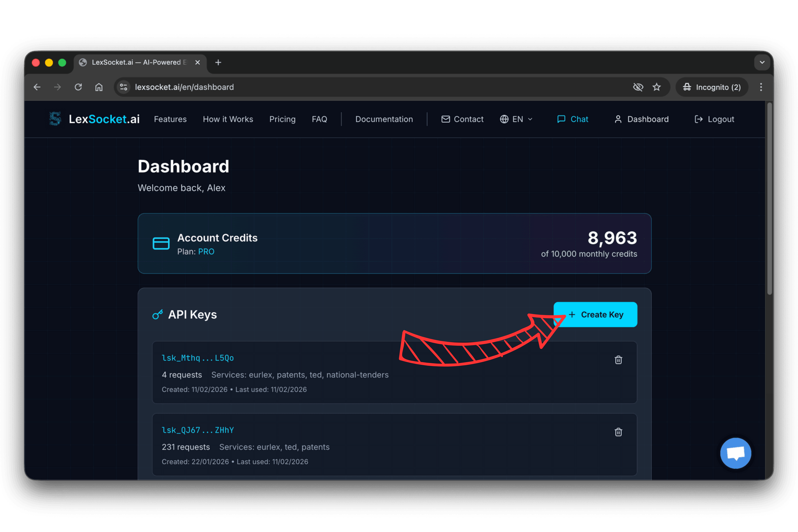This screenshot has height=532, width=798.
Task: Reload the page with the refresh icon
Action: click(78, 87)
